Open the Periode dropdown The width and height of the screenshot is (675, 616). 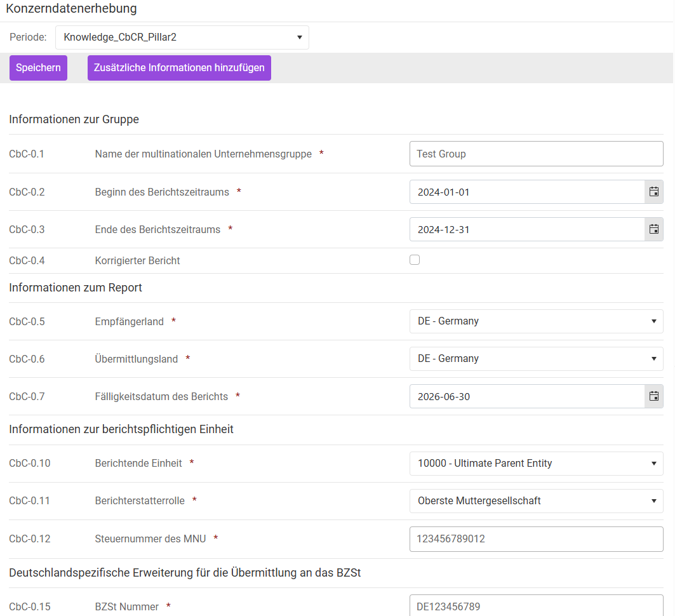click(182, 37)
